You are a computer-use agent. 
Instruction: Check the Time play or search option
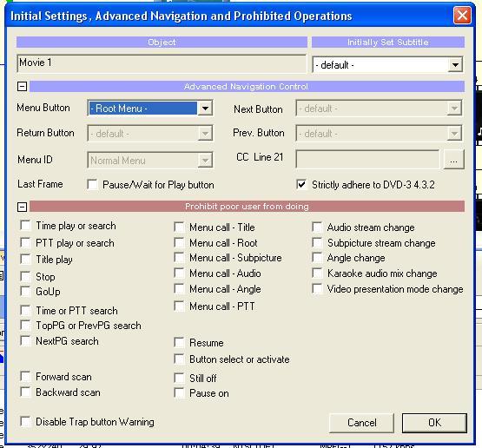[25, 225]
